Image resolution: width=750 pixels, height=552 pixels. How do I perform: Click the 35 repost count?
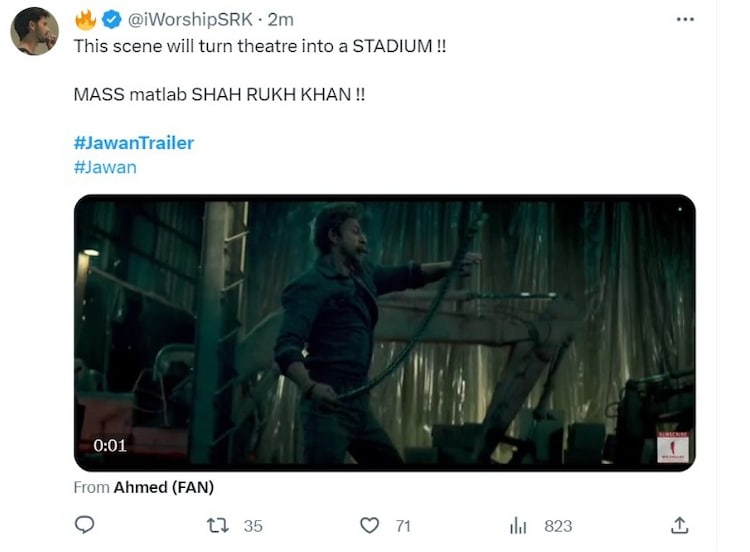tap(252, 525)
